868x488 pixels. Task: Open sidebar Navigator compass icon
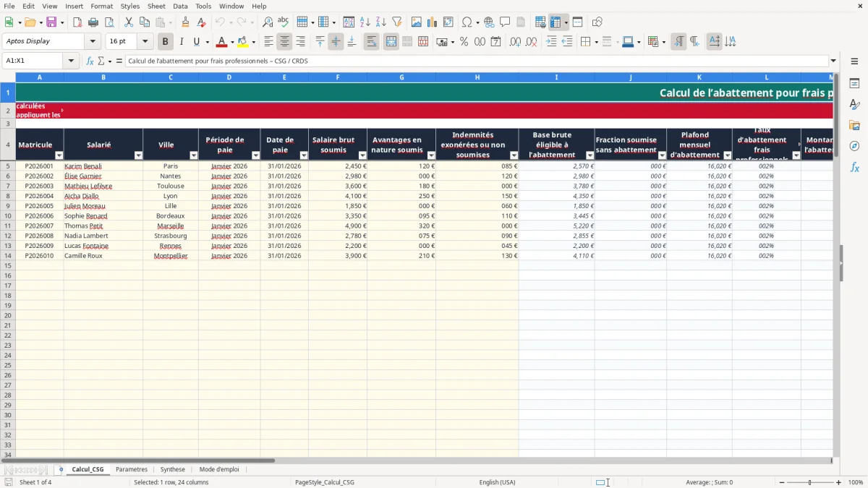[854, 146]
